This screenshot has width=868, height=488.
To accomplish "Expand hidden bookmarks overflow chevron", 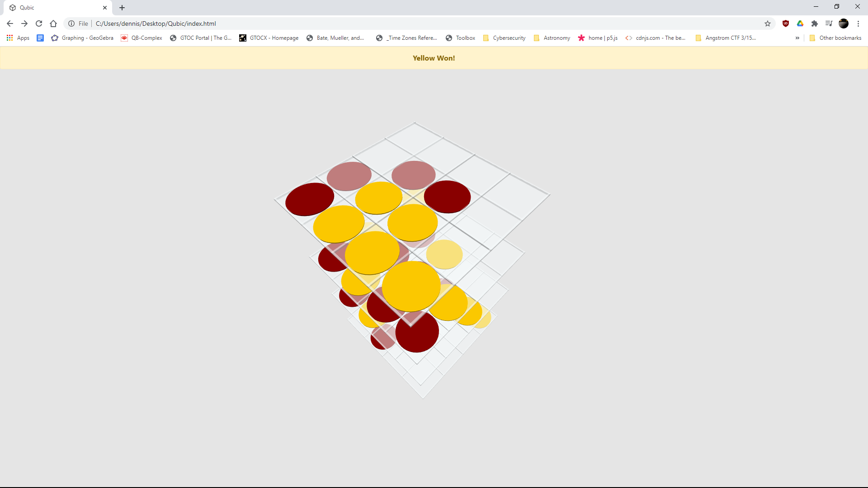I will point(797,38).
